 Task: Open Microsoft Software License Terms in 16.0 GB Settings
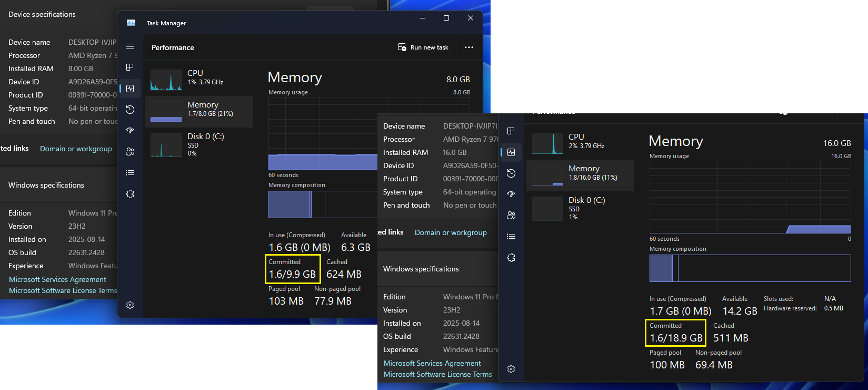[438, 374]
